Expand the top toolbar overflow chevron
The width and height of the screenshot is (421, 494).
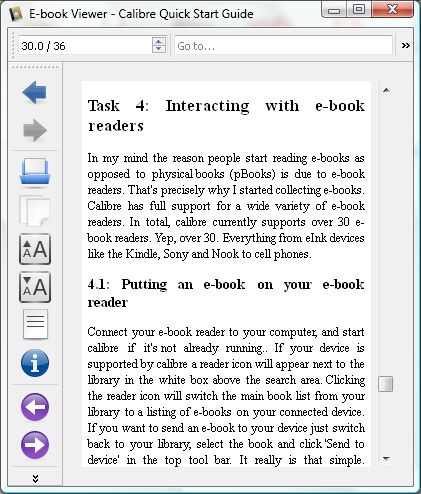(x=405, y=45)
